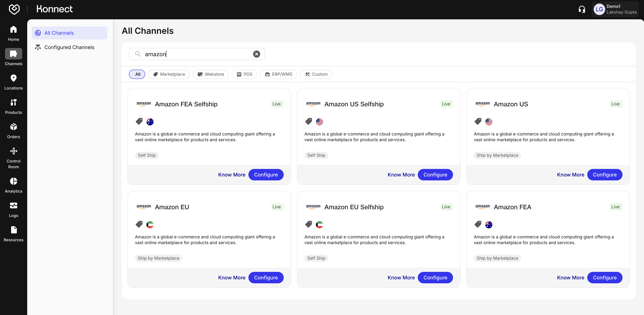Switch to Configured Channels
This screenshot has width=644, height=315.
tap(69, 47)
